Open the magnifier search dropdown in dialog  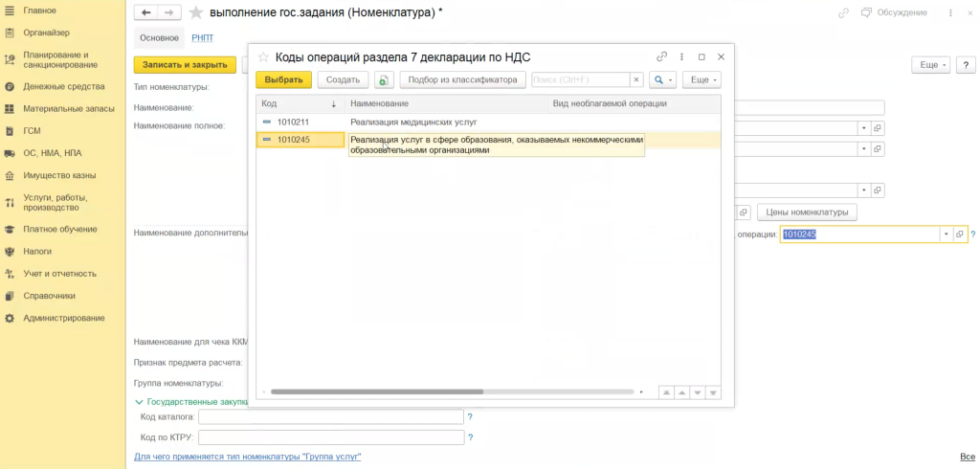coord(662,80)
